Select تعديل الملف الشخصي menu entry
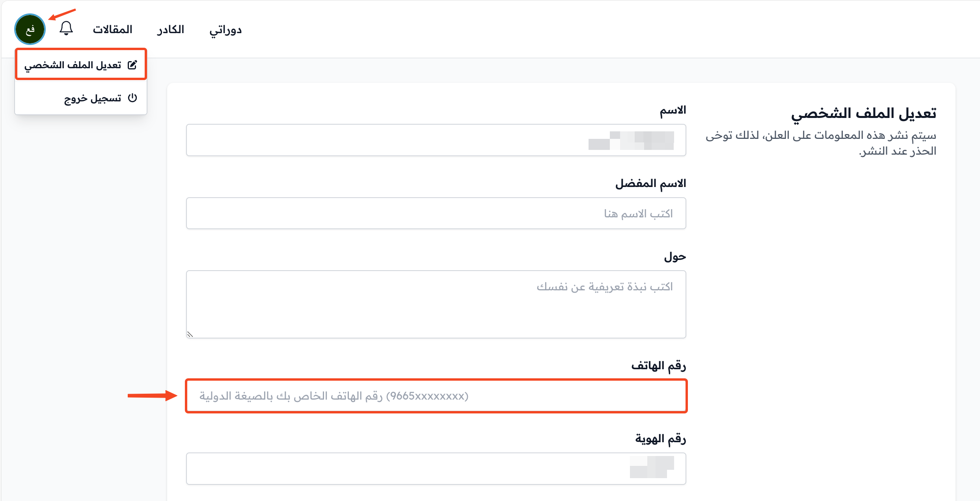The image size is (980, 501). 81,64
